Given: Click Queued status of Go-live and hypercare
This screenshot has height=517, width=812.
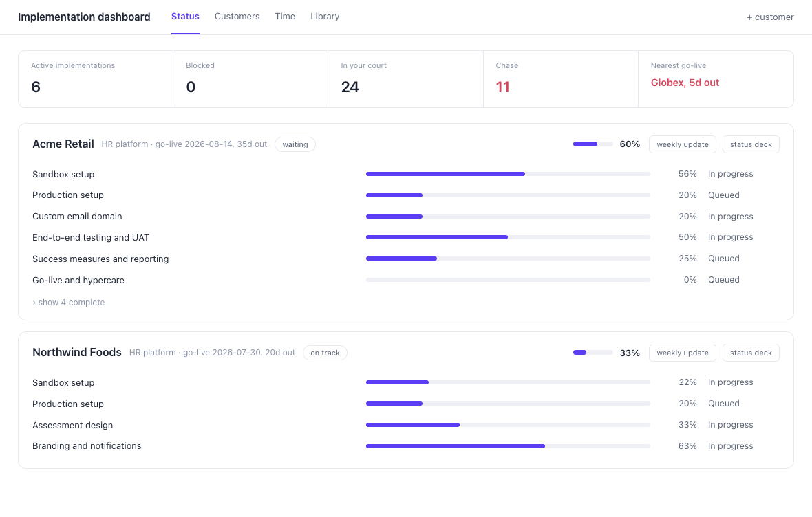Looking at the screenshot, I should click(723, 279).
